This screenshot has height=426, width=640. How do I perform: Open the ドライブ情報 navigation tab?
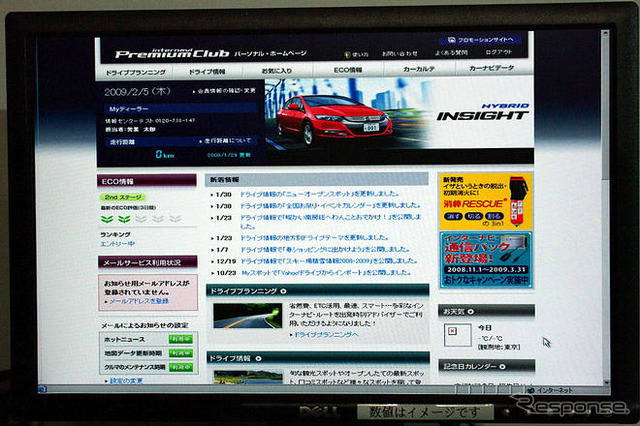coord(207,71)
